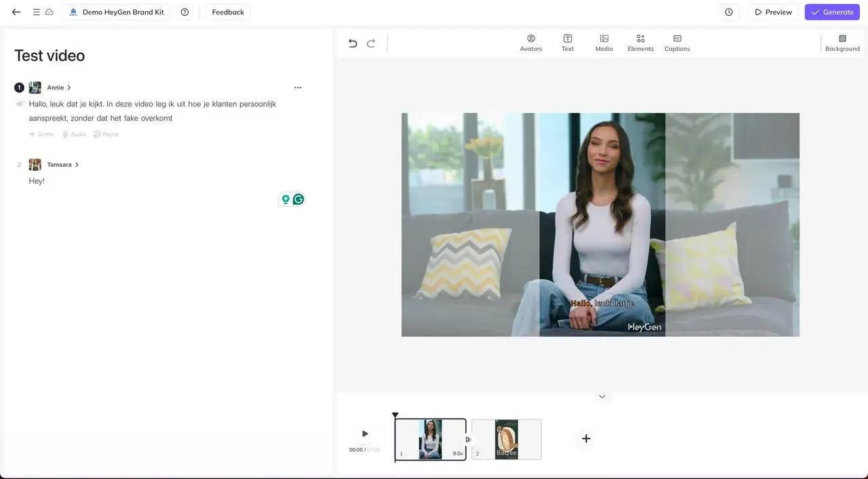The width and height of the screenshot is (868, 479).
Task: Open the Background settings
Action: [842, 43]
